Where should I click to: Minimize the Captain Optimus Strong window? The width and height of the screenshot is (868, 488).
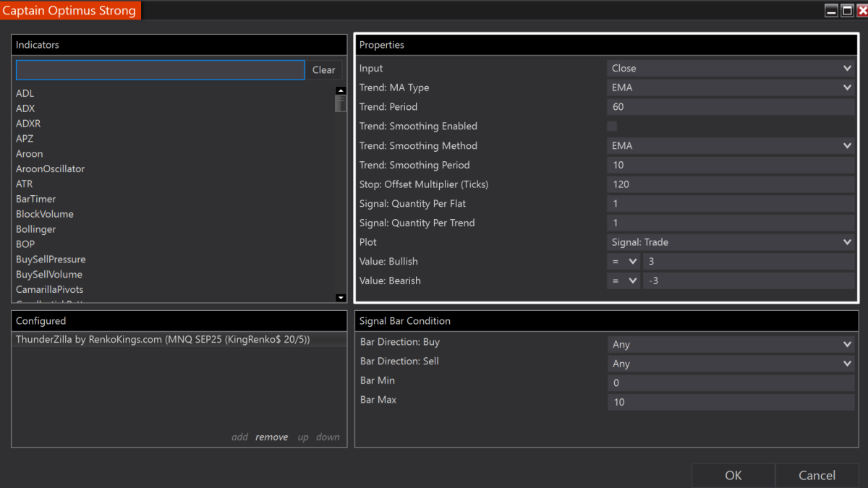[x=832, y=11]
